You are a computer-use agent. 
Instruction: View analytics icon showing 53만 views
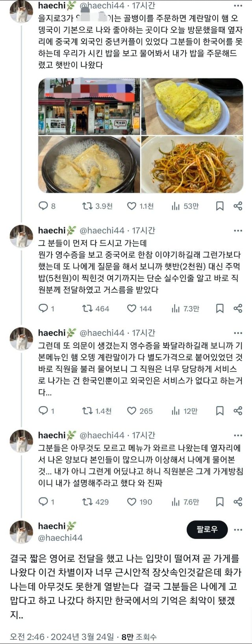point(176,206)
